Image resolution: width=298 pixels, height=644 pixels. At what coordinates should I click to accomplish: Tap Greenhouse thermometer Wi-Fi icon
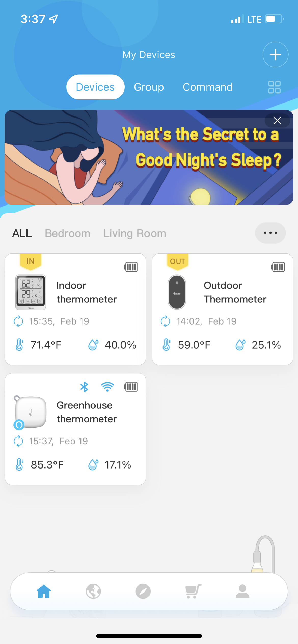[x=107, y=387]
